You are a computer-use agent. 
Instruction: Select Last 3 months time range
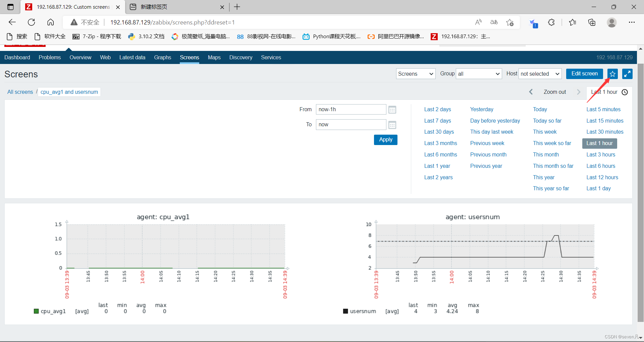point(440,143)
